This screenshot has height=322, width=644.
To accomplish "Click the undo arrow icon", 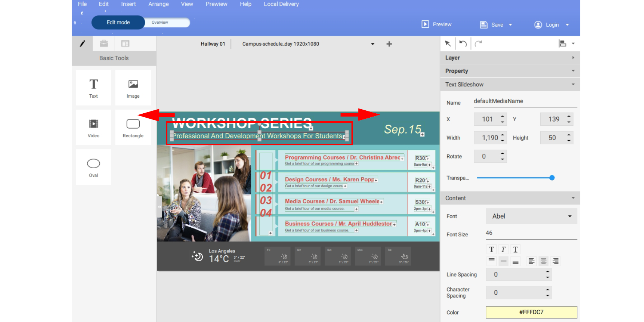I will coord(463,44).
